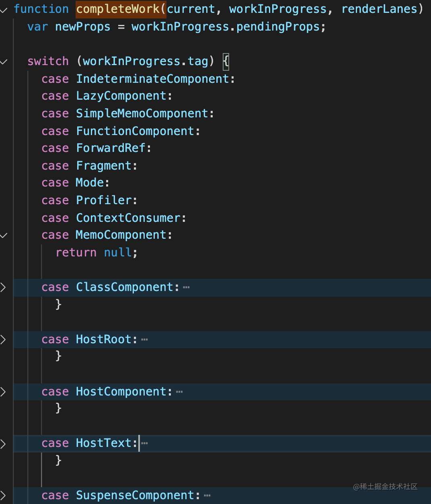Click the var keyword
The width and height of the screenshot is (431, 504).
(x=38, y=27)
